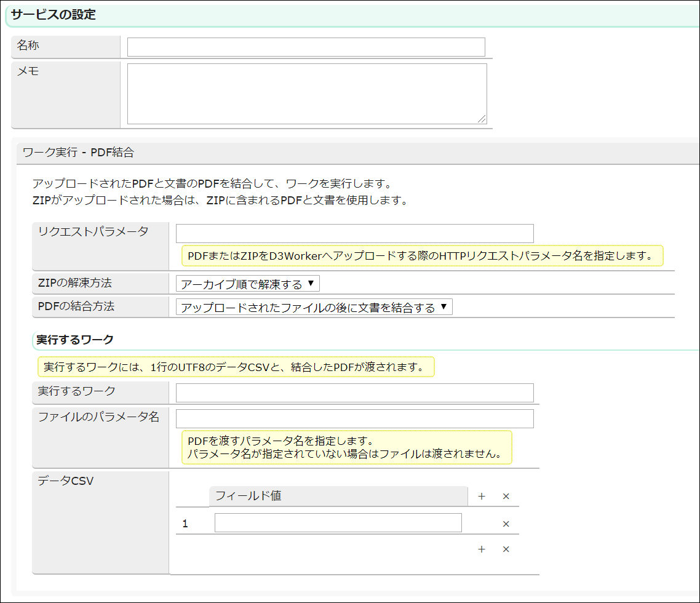
Task: Focus the ファイルのパラメータ名 input field
Action: click(x=354, y=419)
